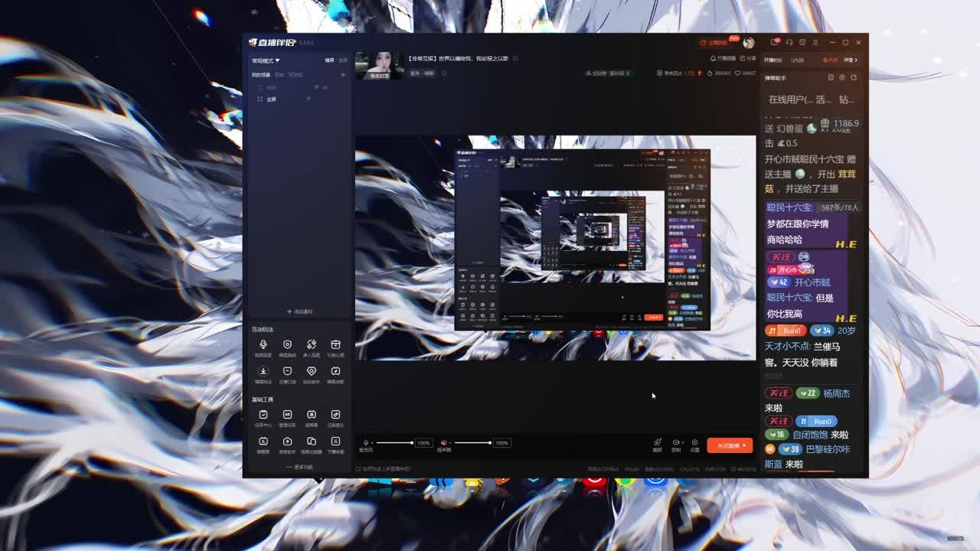Click the speaker 100% volume field
Image resolution: width=980 pixels, height=551 pixels.
(501, 442)
